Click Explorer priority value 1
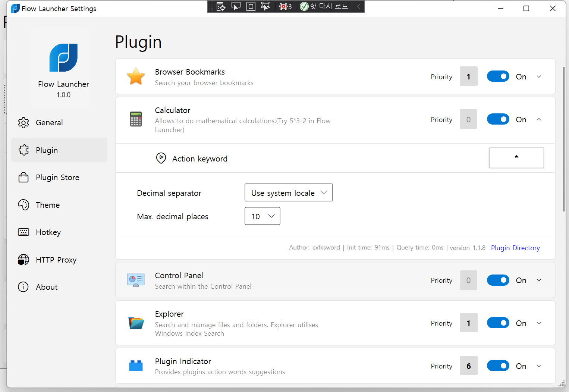The image size is (569, 392). (x=469, y=323)
